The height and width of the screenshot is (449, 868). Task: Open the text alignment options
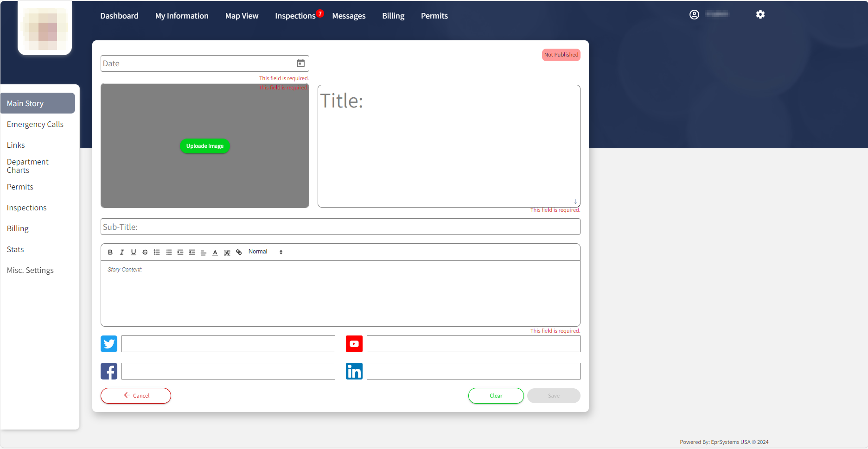203,252
